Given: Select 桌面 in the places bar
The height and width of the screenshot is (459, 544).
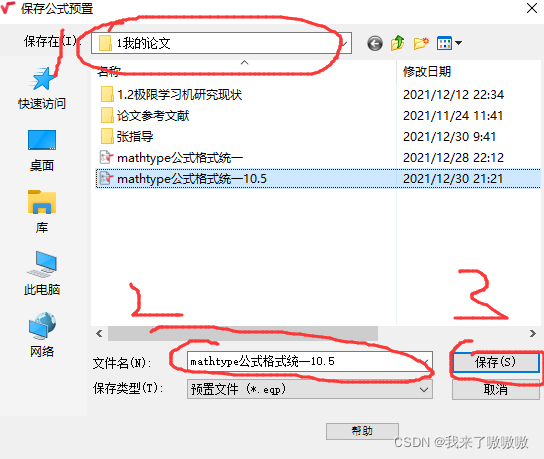Looking at the screenshot, I should [42, 151].
